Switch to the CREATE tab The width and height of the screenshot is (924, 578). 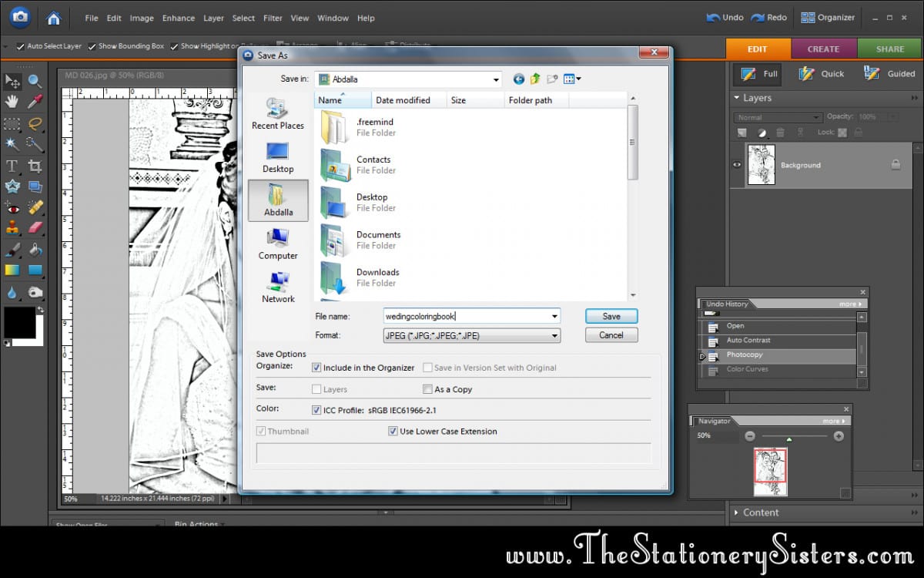(x=823, y=48)
